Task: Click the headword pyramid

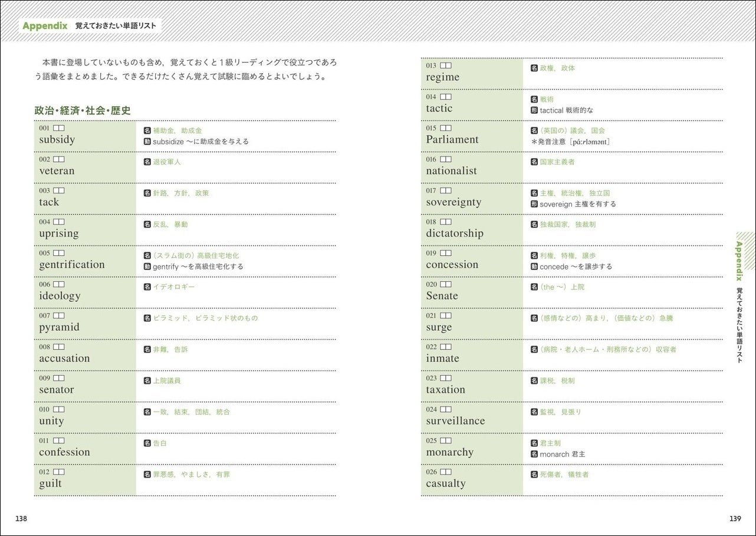Action: [x=59, y=327]
